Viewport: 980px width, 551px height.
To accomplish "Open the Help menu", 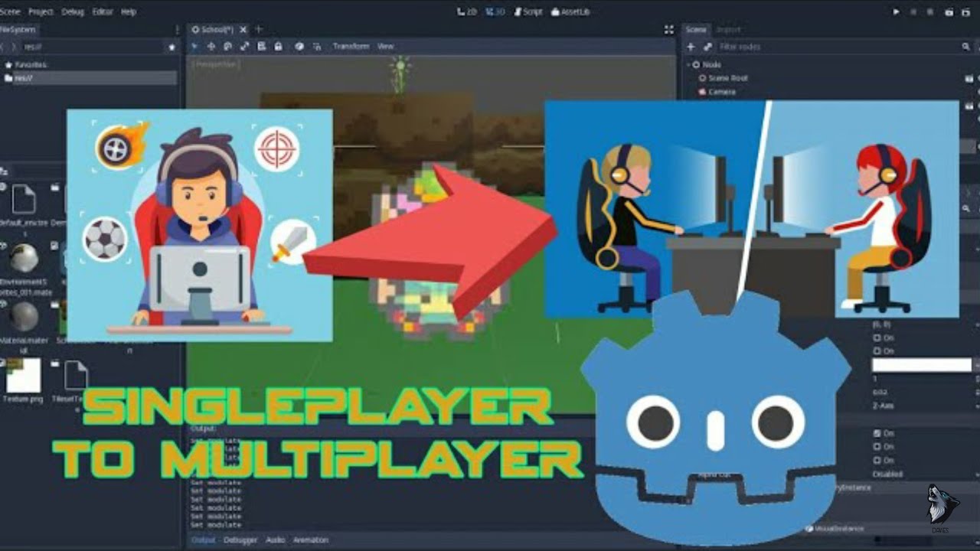I will pos(129,11).
